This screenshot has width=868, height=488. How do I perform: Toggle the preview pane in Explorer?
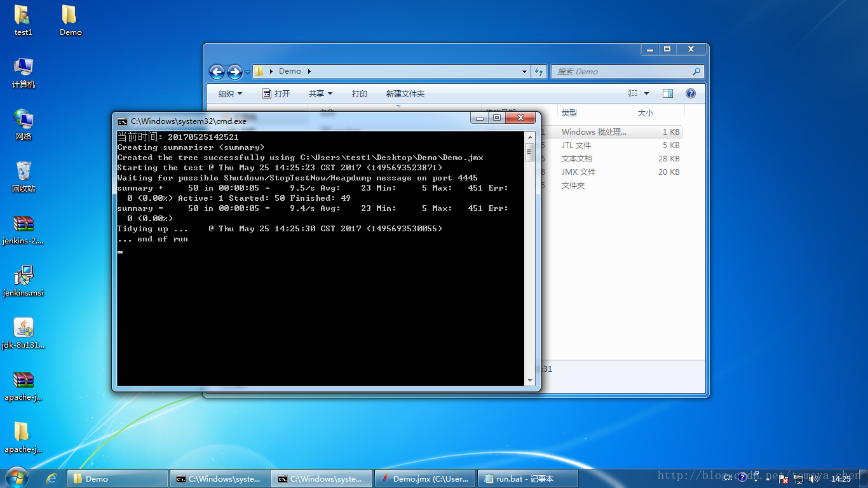667,93
